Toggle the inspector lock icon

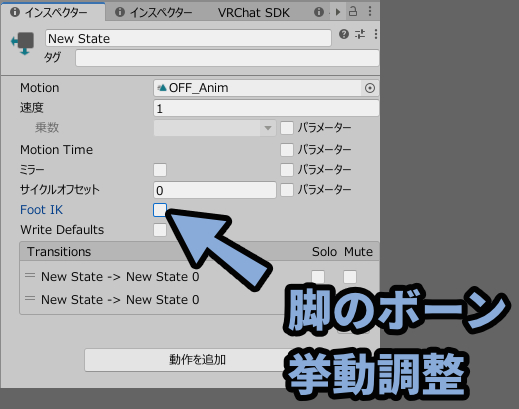click(353, 11)
